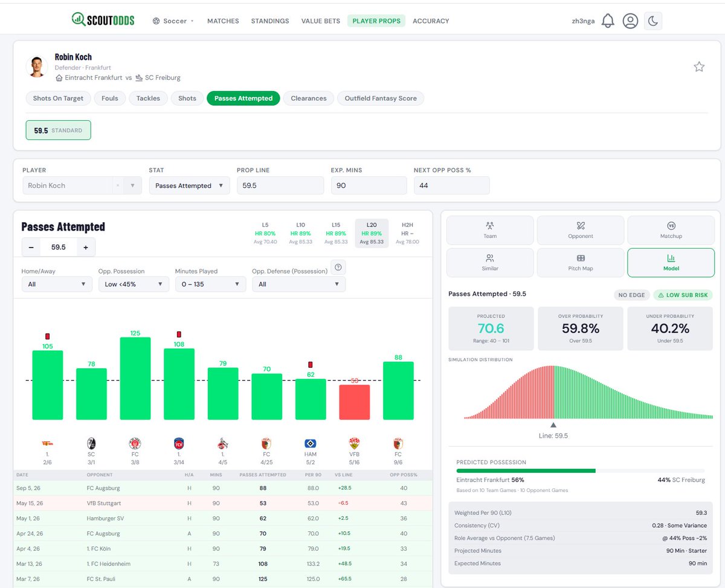This screenshot has height=588, width=725.
Task: Open the Soccer sport dropdown
Action: 173,21
